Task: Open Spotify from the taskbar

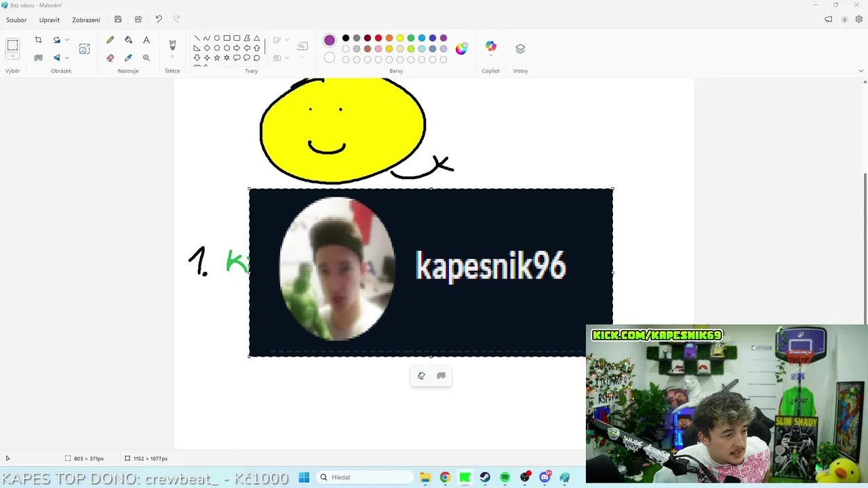Action: click(x=505, y=477)
